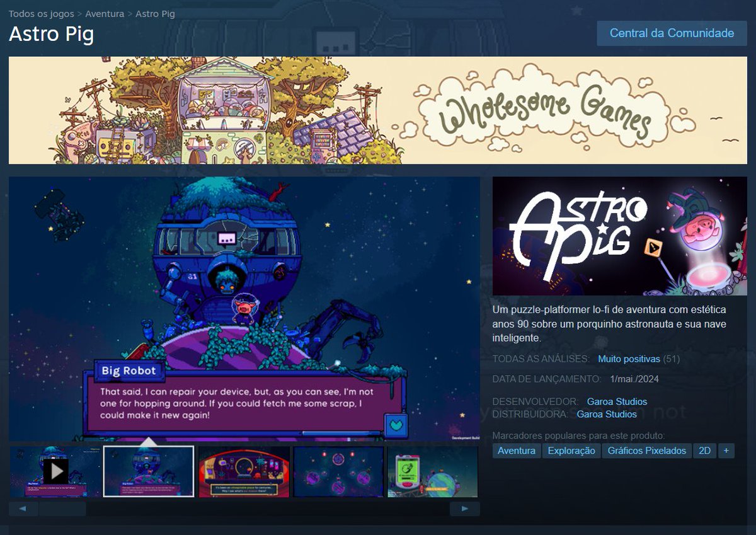The image size is (756, 535).
Task: Click the right arrow to browse more screenshots
Action: click(465, 508)
